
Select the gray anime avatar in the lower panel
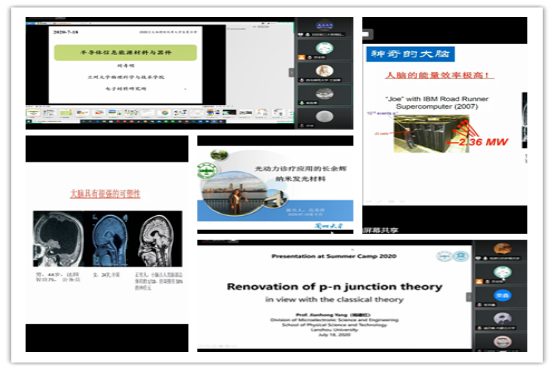pos(502,318)
